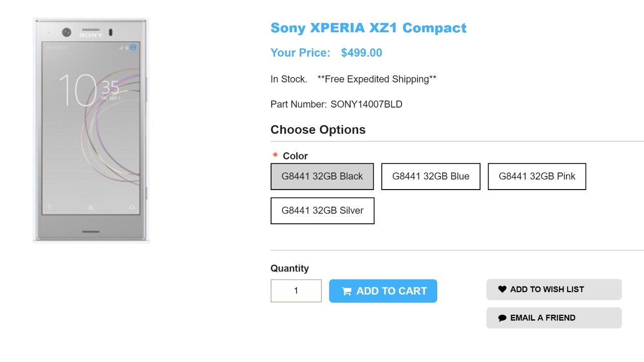This screenshot has width=644, height=362.
Task: Click the In Stock status text
Action: [x=288, y=79]
